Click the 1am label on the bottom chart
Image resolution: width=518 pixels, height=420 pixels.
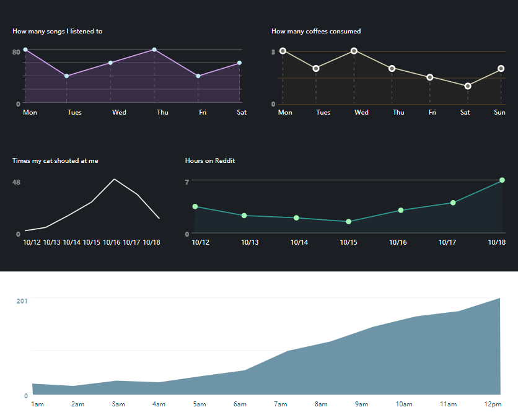37,404
